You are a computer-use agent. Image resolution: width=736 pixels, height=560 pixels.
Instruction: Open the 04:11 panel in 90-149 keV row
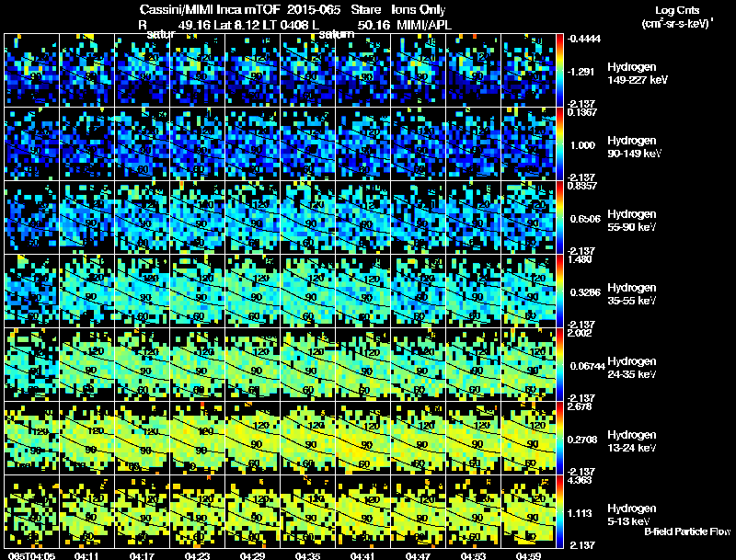[86, 144]
